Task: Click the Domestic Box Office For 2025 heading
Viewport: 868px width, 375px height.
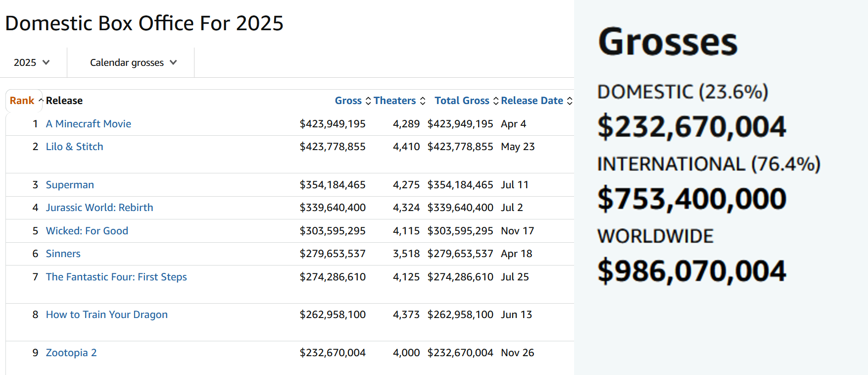Action: pyautogui.click(x=145, y=23)
